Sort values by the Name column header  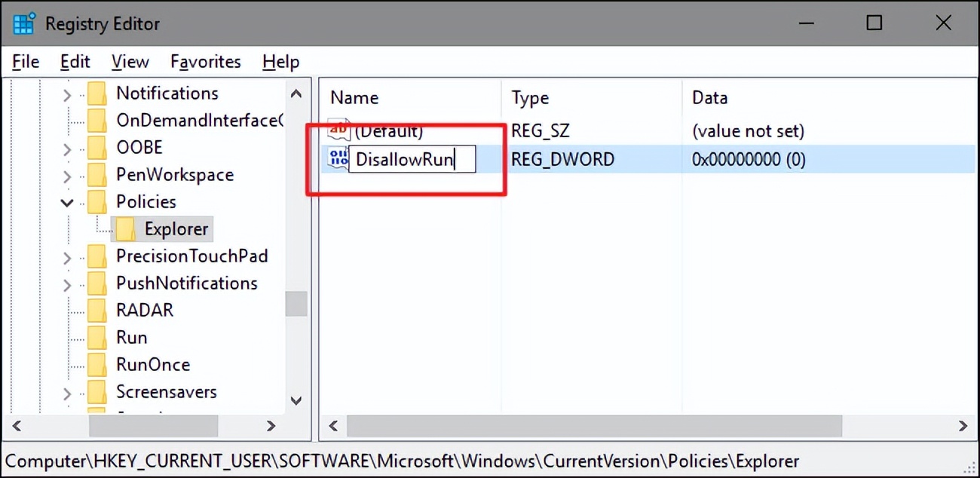(354, 97)
